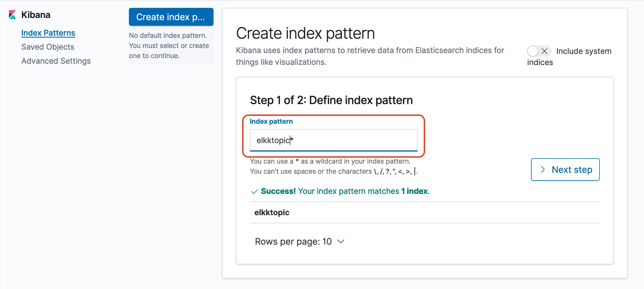Open the Rows per page dropdown
Image resolution: width=644 pixels, height=289 pixels.
pos(300,242)
